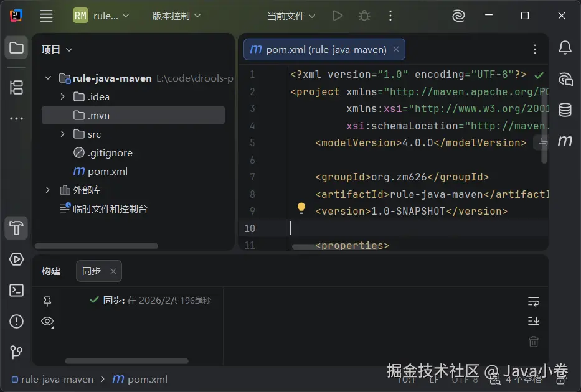The width and height of the screenshot is (581, 392).
Task: Place cursor on the groupId line
Action: 402,177
